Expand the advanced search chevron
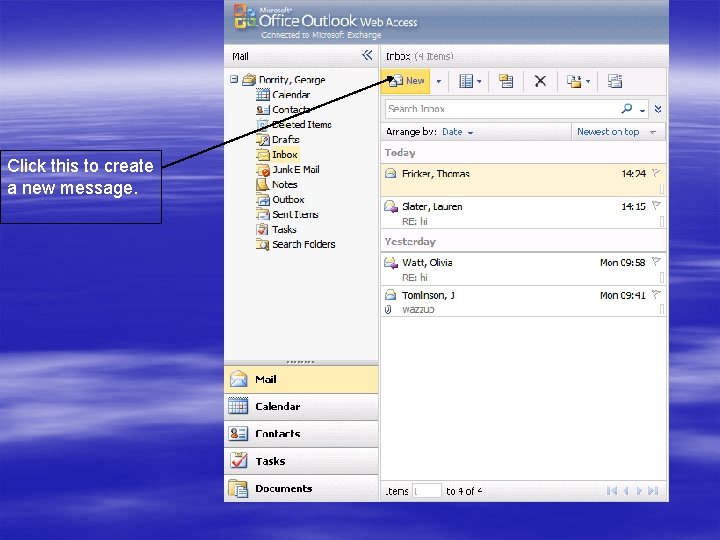The width and height of the screenshot is (720, 540). (658, 109)
